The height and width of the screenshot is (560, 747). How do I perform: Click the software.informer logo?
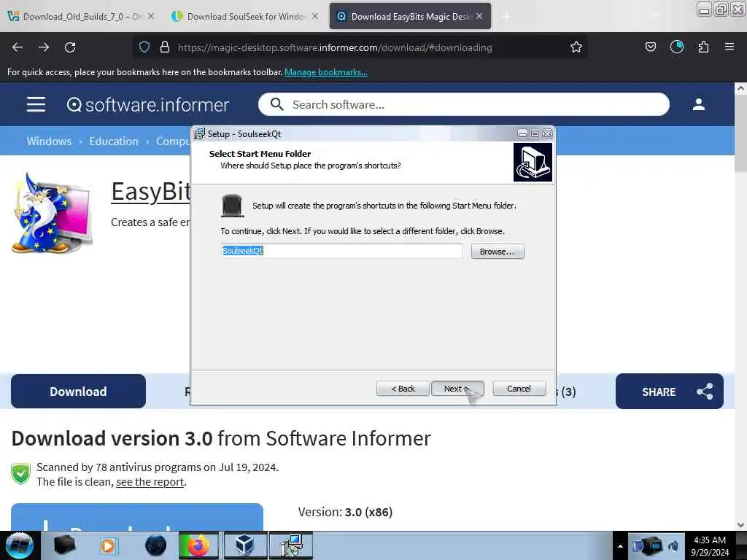click(147, 105)
